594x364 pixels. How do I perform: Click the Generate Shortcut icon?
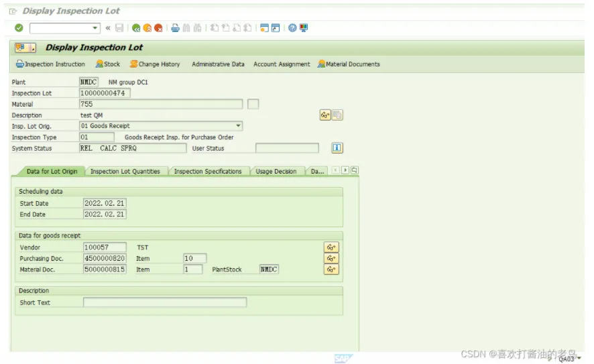coord(276,27)
